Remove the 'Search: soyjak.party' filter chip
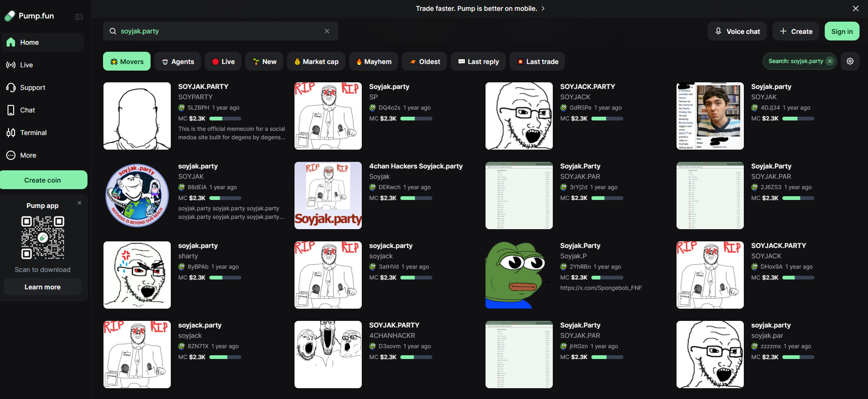The image size is (868, 399). (x=830, y=61)
